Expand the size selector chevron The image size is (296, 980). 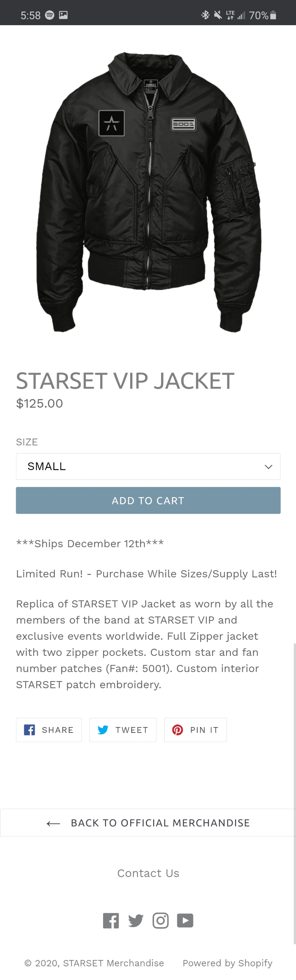[268, 466]
